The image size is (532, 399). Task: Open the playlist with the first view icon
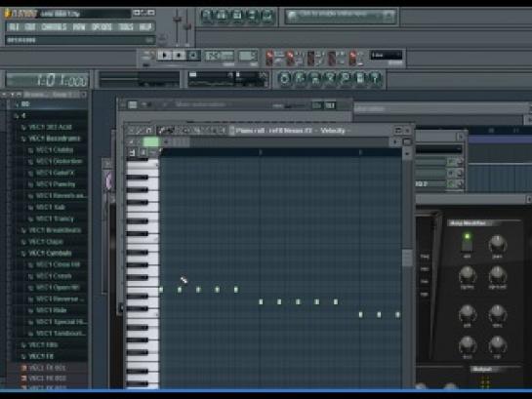coord(206,16)
